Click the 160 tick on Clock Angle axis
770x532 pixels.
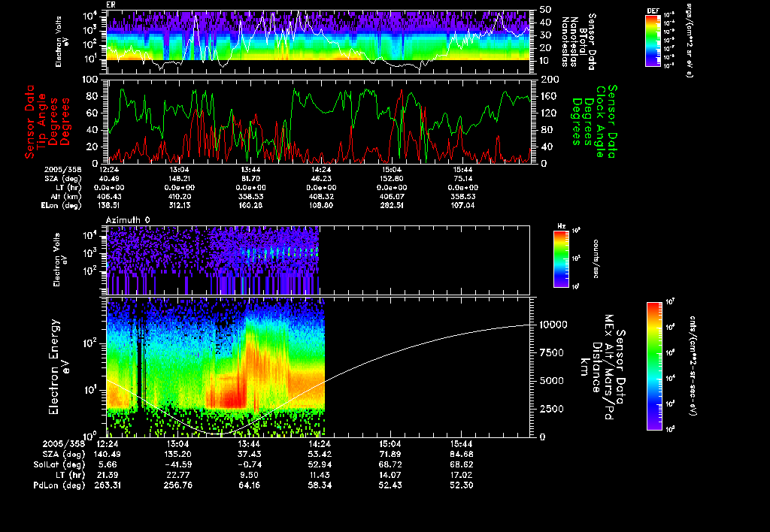pyautogui.click(x=549, y=96)
